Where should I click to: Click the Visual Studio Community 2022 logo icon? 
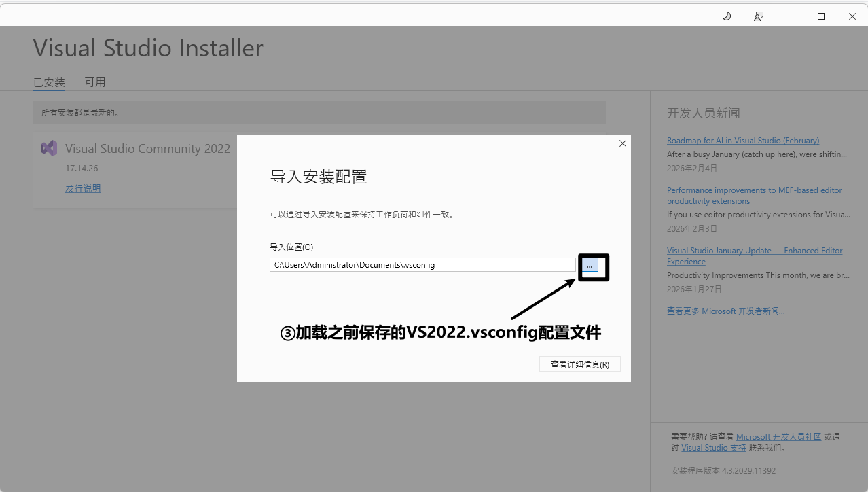49,148
